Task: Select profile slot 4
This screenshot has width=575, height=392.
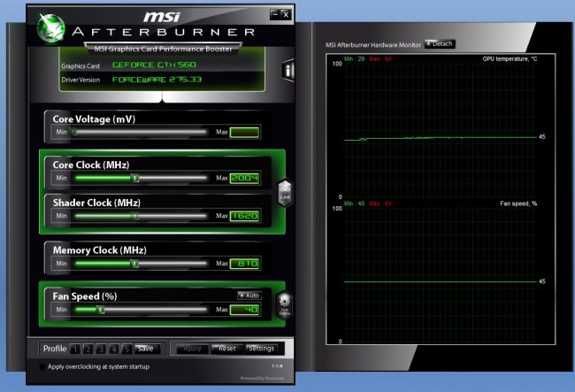Action: [114, 349]
